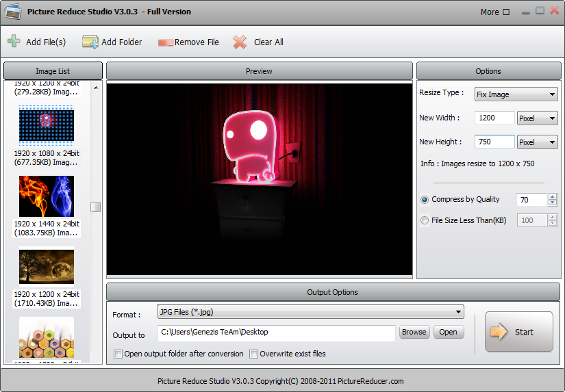Click the Browse button
565x392 pixels.
(414, 332)
